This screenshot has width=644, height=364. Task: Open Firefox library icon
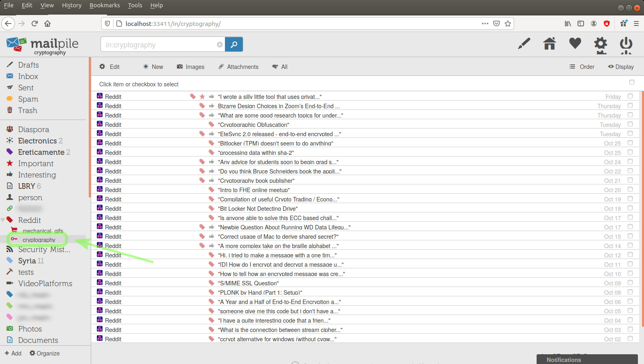[x=568, y=24]
